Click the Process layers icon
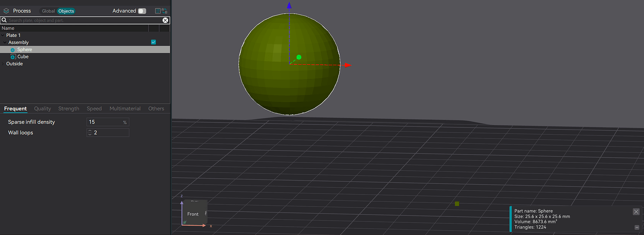644x235 pixels. coord(6,11)
